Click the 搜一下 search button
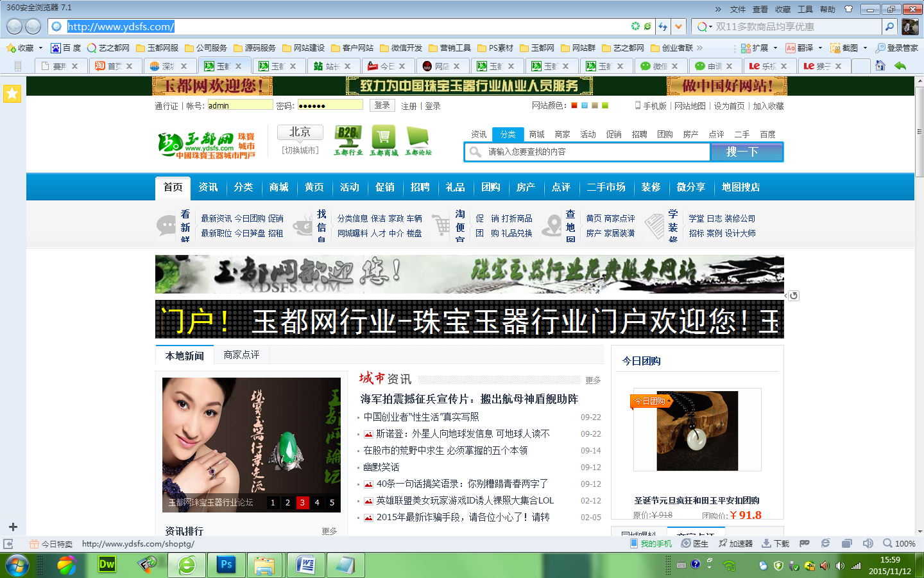924x578 pixels. pyautogui.click(x=746, y=152)
